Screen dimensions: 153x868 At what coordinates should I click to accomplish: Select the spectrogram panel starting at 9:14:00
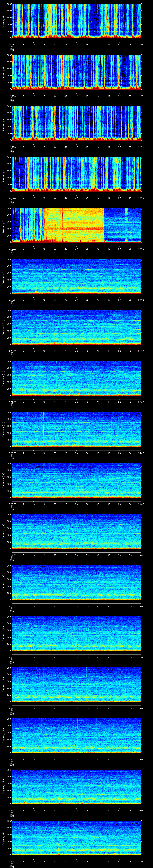point(77,21)
